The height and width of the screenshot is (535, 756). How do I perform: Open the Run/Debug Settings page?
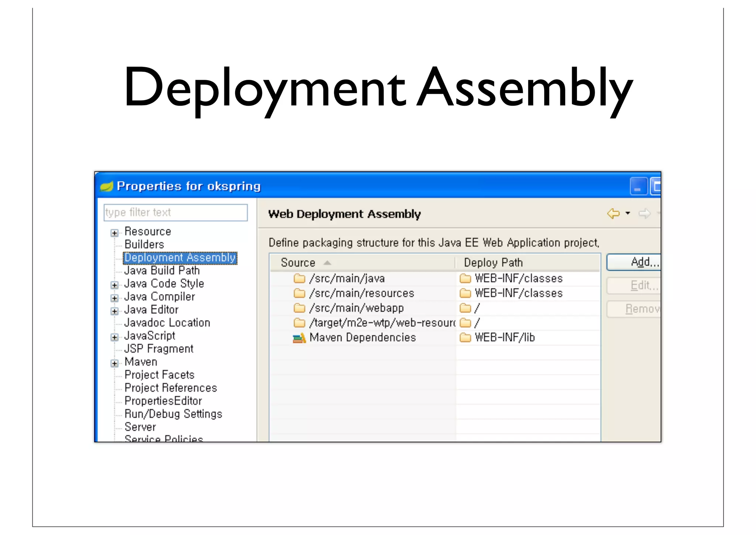pos(173,414)
